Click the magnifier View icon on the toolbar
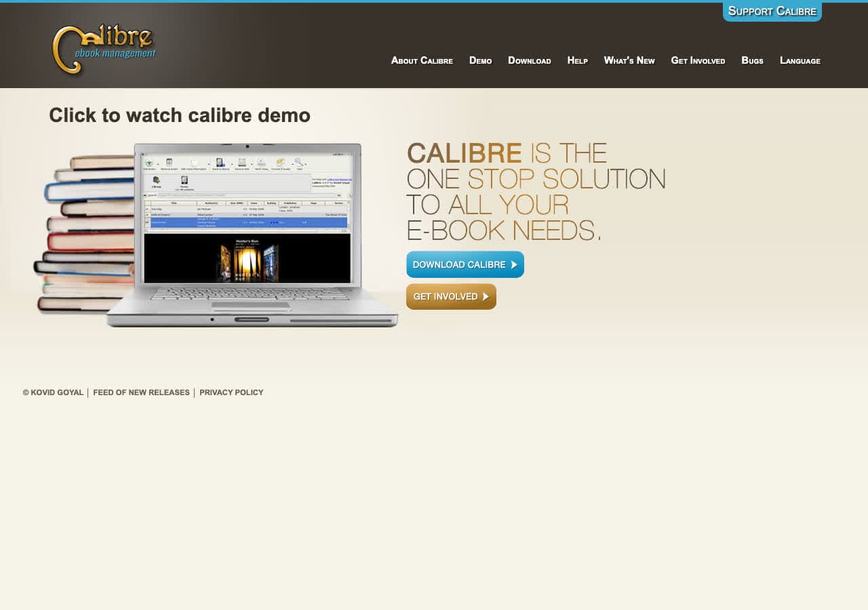868x610 pixels. (298, 163)
